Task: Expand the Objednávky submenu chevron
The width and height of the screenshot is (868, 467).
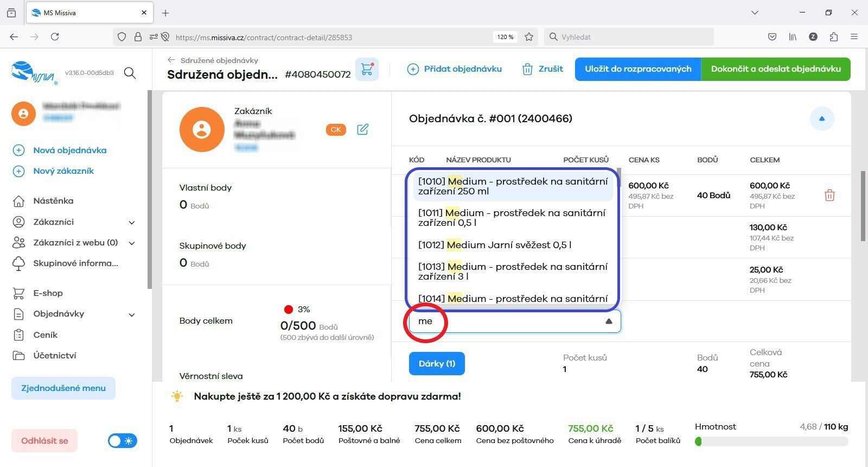Action: point(132,315)
